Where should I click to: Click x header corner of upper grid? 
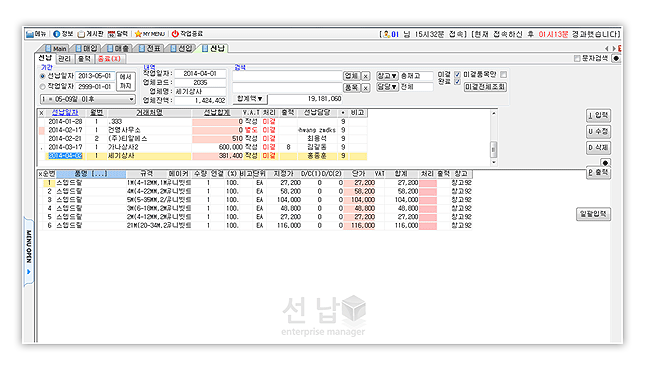41,113
